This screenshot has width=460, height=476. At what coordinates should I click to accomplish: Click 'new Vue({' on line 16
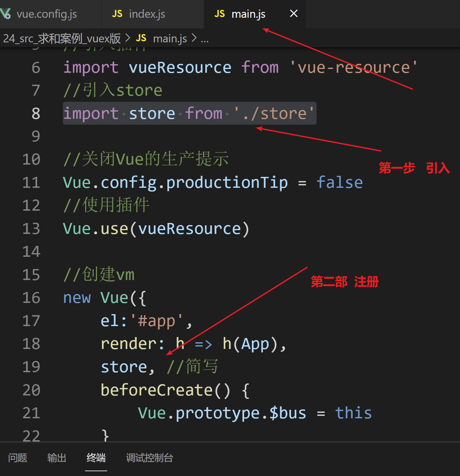[x=105, y=298]
